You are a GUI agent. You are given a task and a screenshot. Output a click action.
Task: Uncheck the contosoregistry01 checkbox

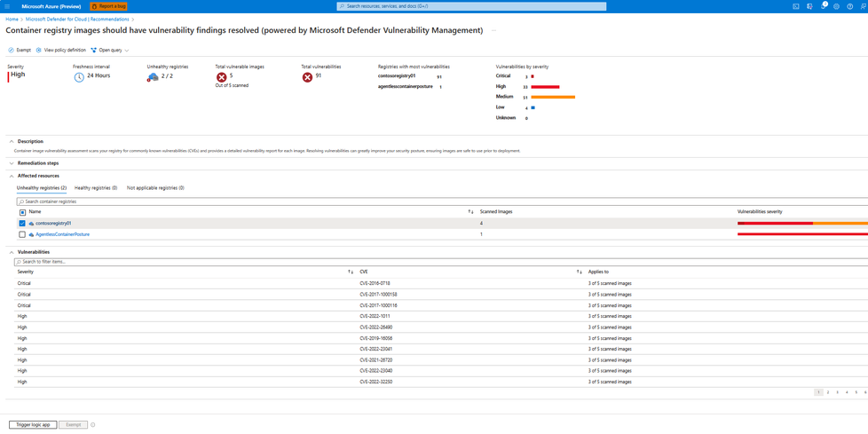point(22,223)
